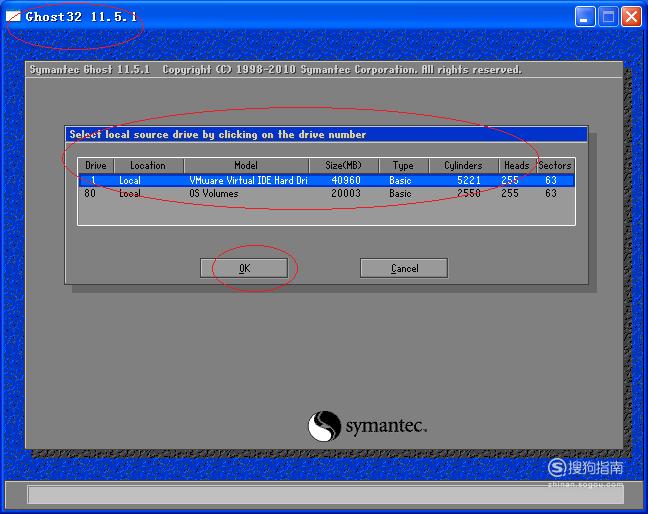This screenshot has height=514, width=648.
Task: Click Local location of drive 80
Action: coord(130,193)
